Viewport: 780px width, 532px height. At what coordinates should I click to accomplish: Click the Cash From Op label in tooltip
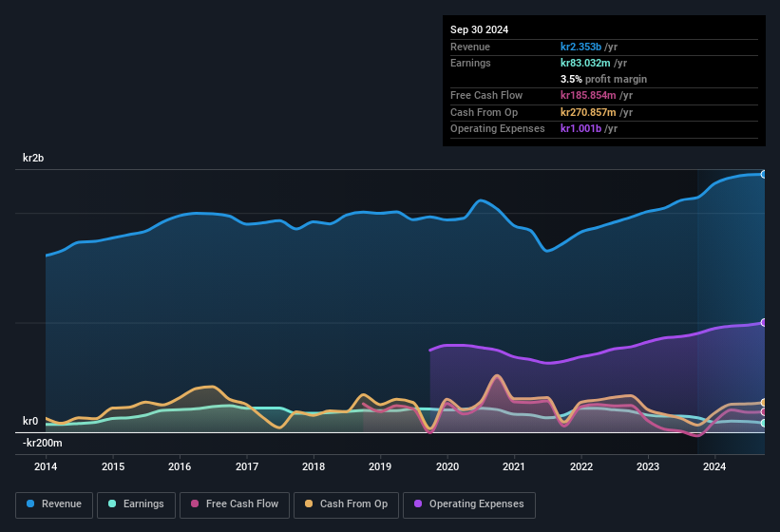point(484,112)
